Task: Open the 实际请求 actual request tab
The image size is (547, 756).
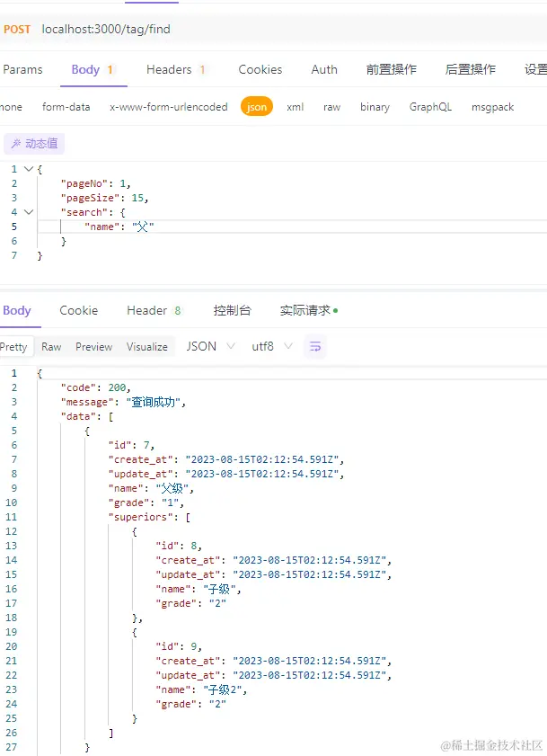Action: [309, 310]
